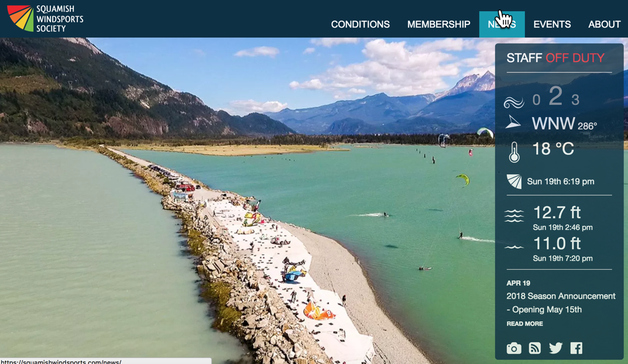The height and width of the screenshot is (364, 628).
Task: Click the low tide wave icon
Action: click(514, 247)
